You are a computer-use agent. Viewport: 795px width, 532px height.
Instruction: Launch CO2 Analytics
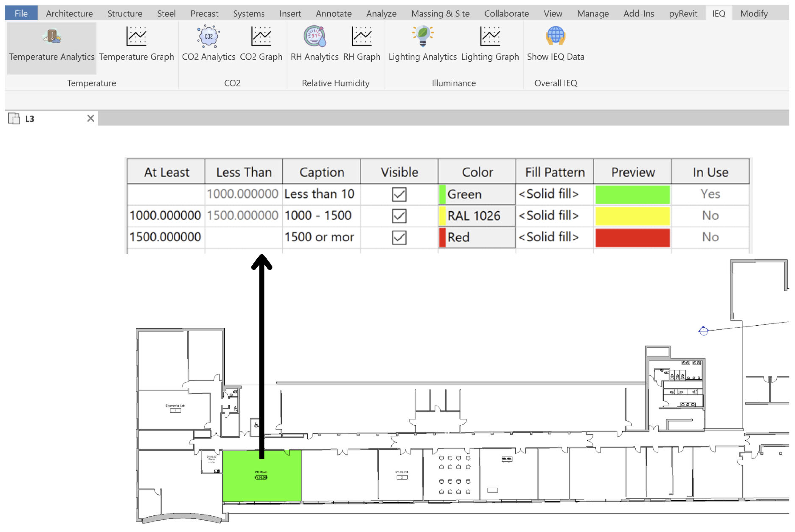[x=208, y=44]
